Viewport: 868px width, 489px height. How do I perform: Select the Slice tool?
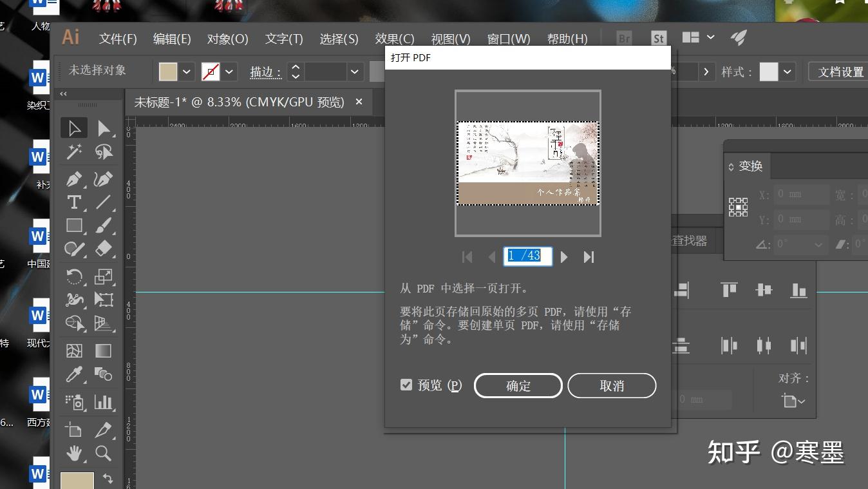pos(104,430)
